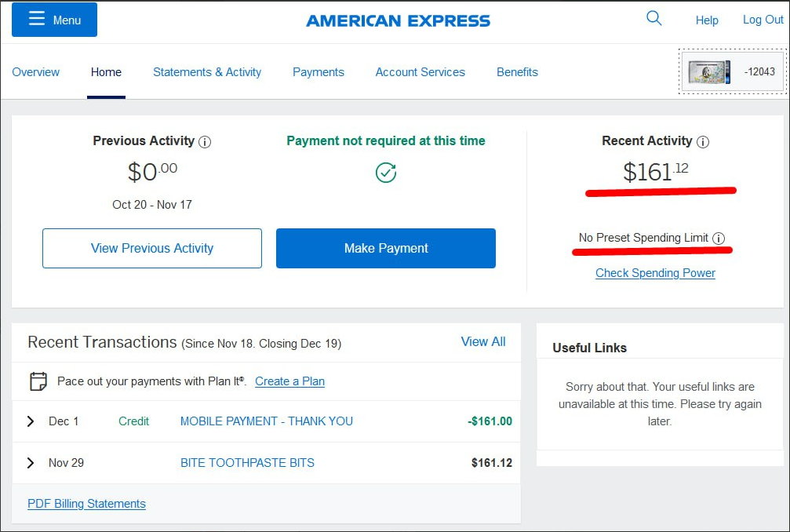Open the Benefits tab
The width and height of the screenshot is (790, 532).
[518, 72]
